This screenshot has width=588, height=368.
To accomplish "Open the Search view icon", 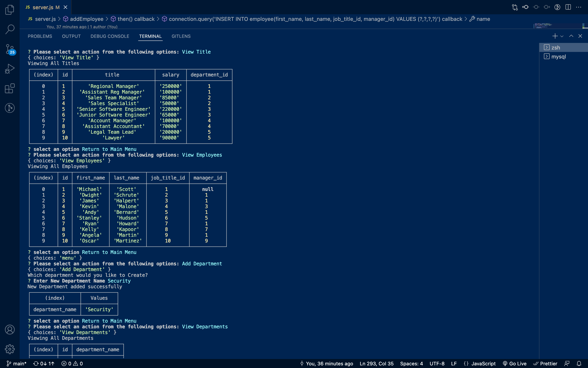I will tap(10, 29).
